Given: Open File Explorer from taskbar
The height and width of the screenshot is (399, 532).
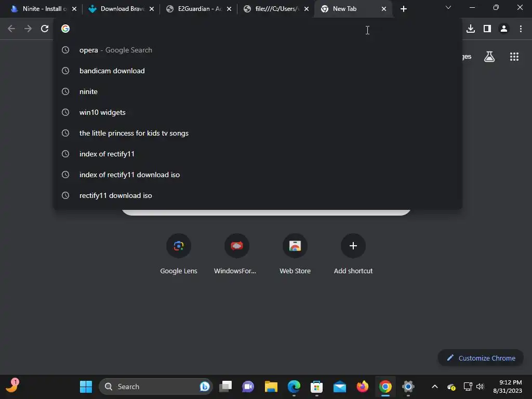Looking at the screenshot, I should click(271, 387).
